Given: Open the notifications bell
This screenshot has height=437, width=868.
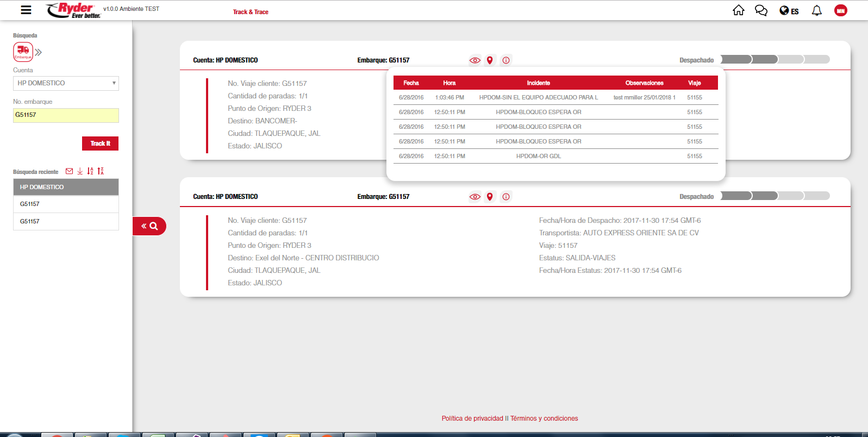Looking at the screenshot, I should pos(816,10).
